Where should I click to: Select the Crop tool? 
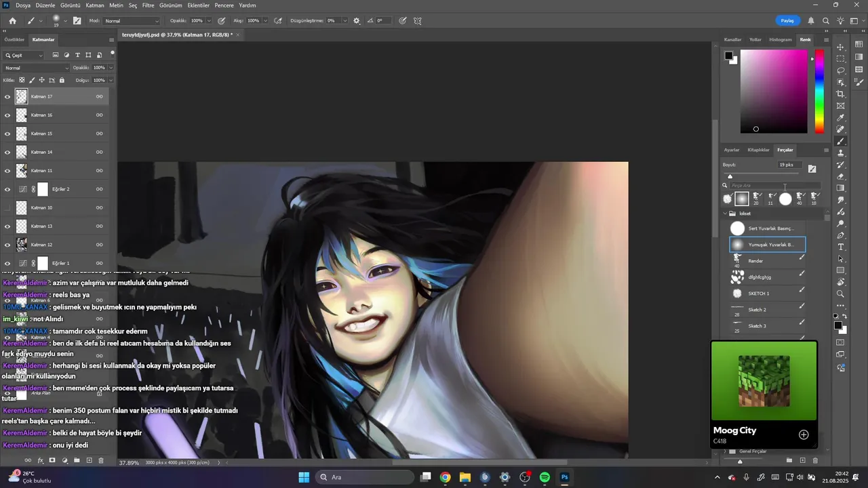pyautogui.click(x=841, y=94)
